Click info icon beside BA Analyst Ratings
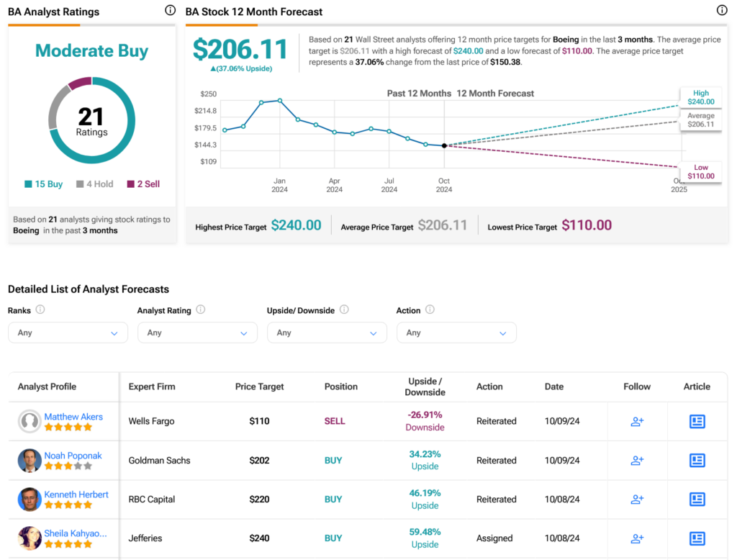The height and width of the screenshot is (560, 737). (170, 10)
